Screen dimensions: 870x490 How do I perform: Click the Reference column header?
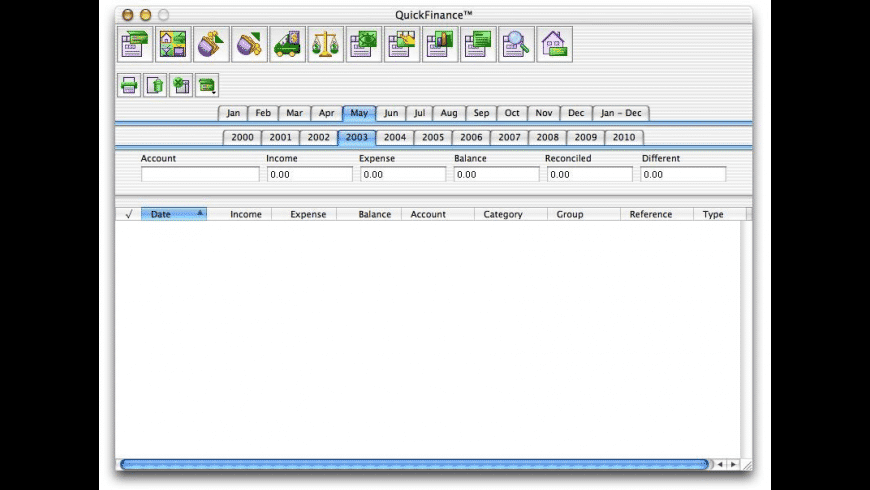point(650,214)
